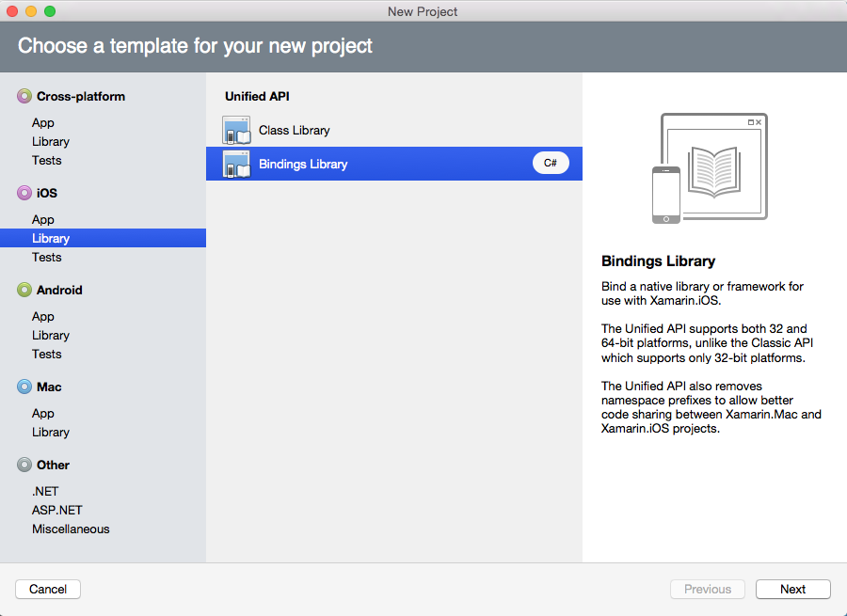847x616 pixels.
Task: Minimize the New Project window
Action: point(31,11)
